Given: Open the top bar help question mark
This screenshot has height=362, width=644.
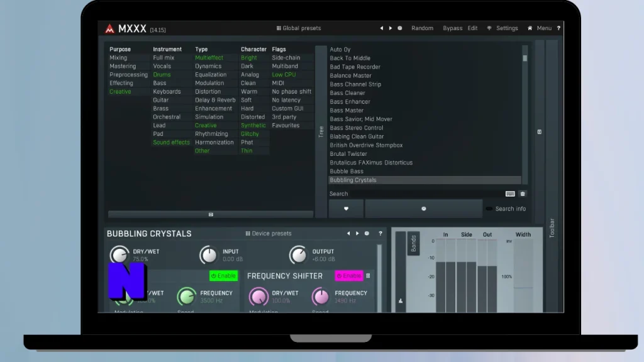Looking at the screenshot, I should coord(558,28).
